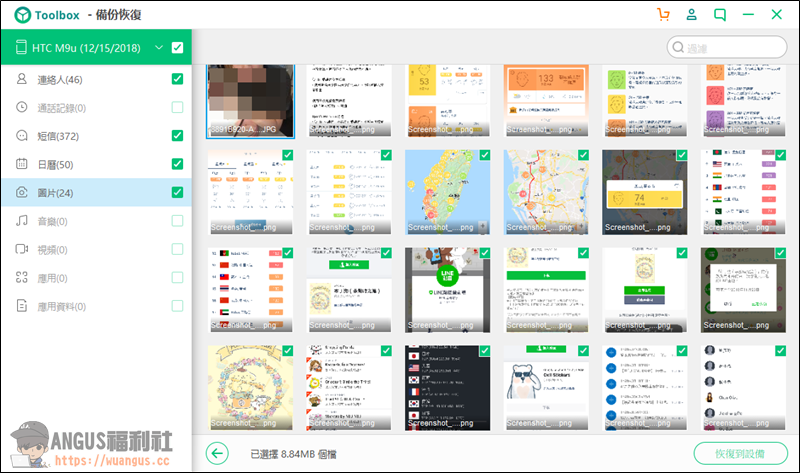
Task: Click the 過濾 filter search field
Action: click(727, 47)
